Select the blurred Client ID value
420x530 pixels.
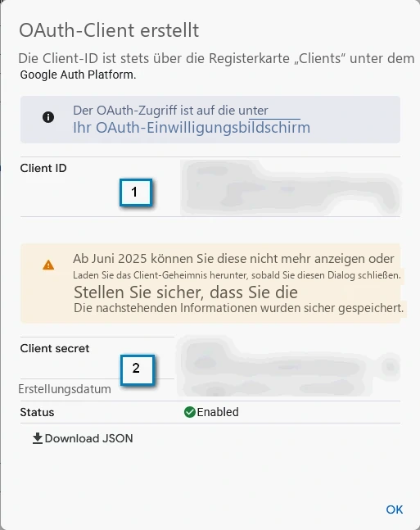(291, 188)
